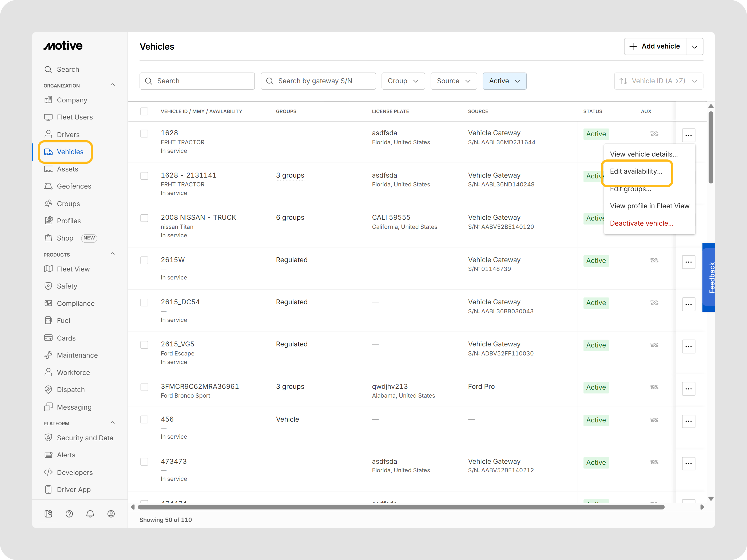Click the notifications bell icon
The width and height of the screenshot is (747, 560).
tap(90, 514)
